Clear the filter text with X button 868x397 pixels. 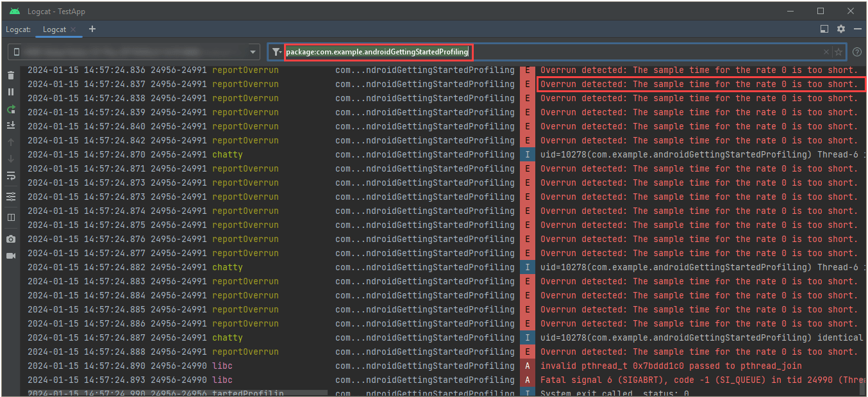coord(826,52)
